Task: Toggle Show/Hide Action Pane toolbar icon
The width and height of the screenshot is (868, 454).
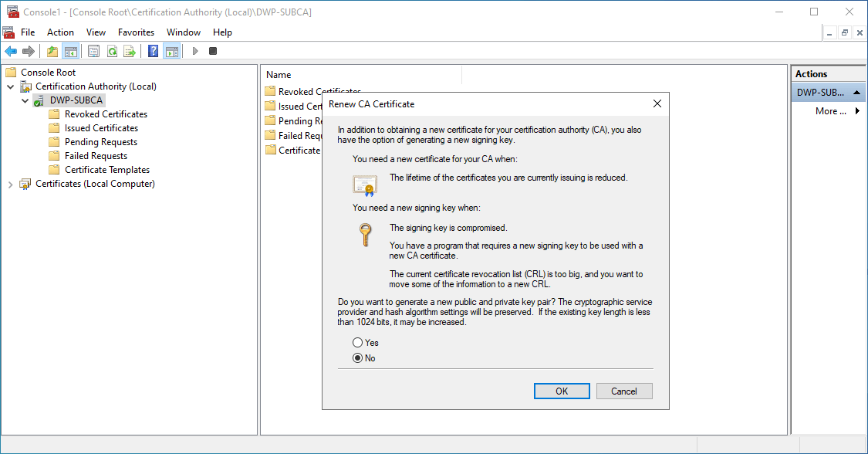Action: [x=171, y=51]
